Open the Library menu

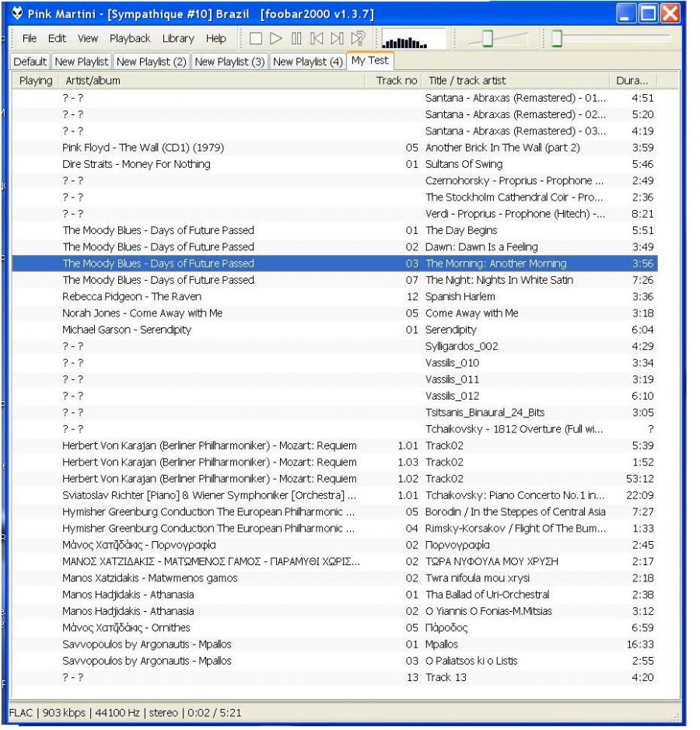click(x=178, y=39)
